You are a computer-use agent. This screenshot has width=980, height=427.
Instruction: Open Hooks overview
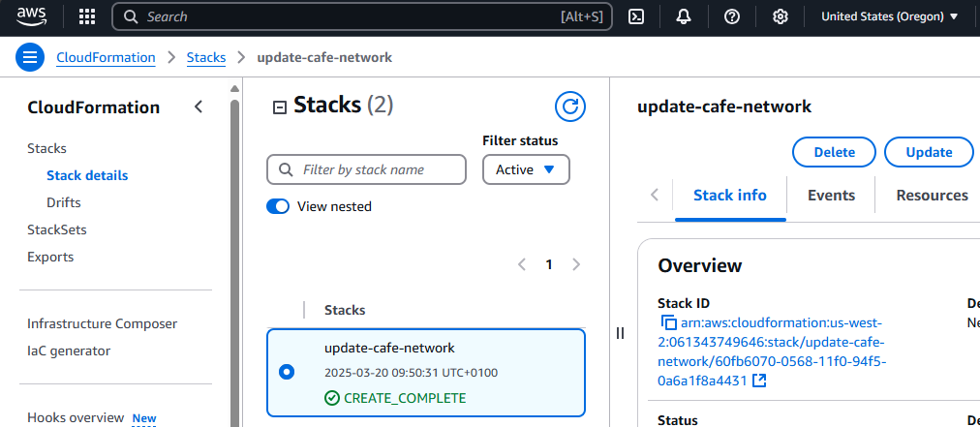pos(76,417)
